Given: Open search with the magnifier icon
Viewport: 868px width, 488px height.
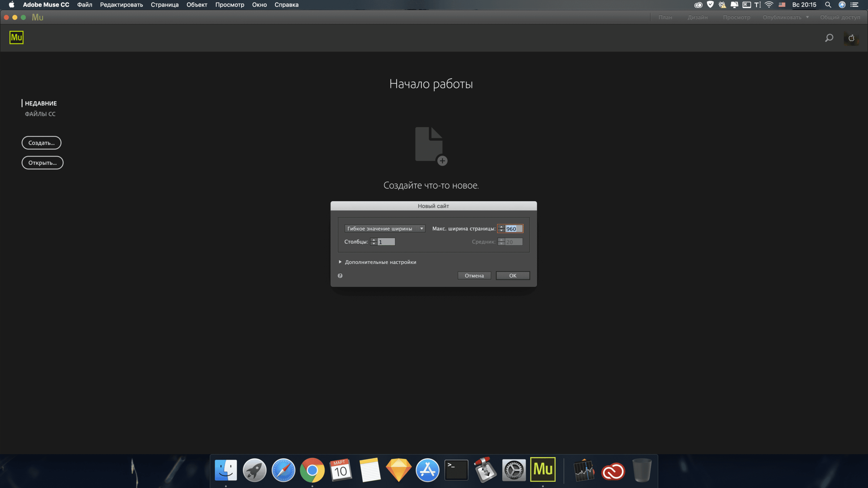Looking at the screenshot, I should (x=829, y=38).
